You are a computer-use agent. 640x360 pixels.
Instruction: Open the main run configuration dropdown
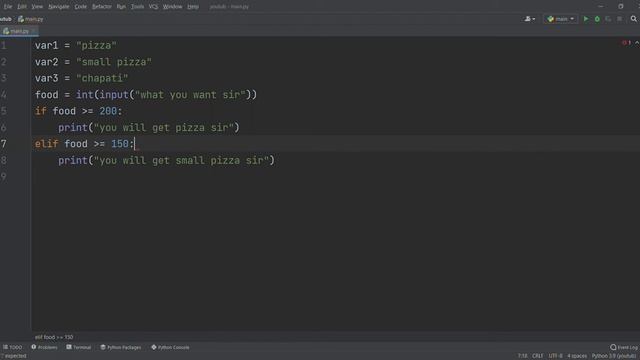click(x=561, y=19)
